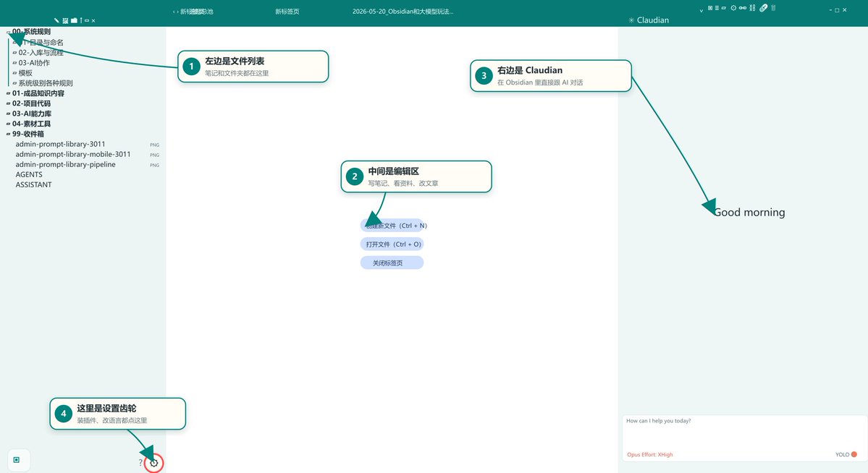Click the up-arrow sort icon in file explorer
Image resolution: width=868 pixels, height=473 pixels.
tap(81, 20)
